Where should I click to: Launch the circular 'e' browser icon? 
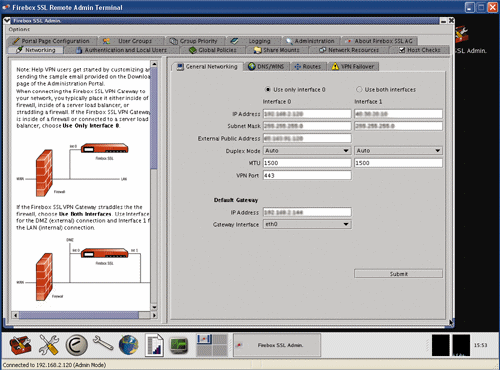click(76, 345)
